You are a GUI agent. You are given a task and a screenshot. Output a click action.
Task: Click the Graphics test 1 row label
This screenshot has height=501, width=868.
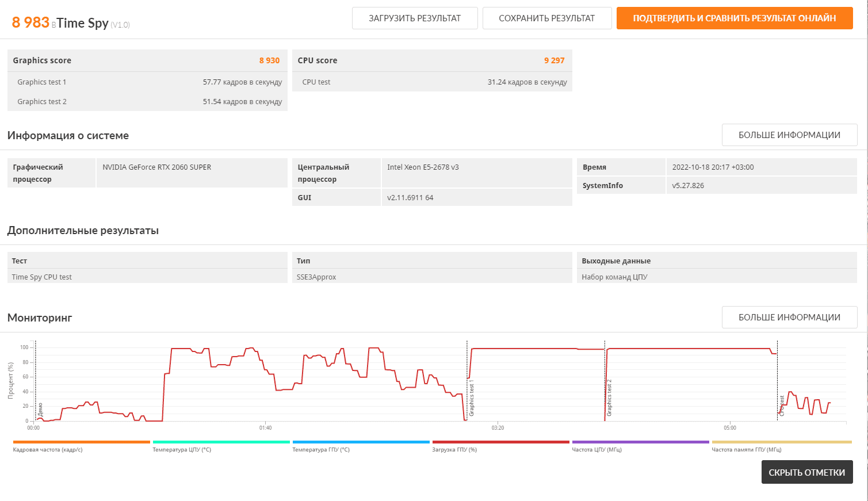pyautogui.click(x=42, y=82)
